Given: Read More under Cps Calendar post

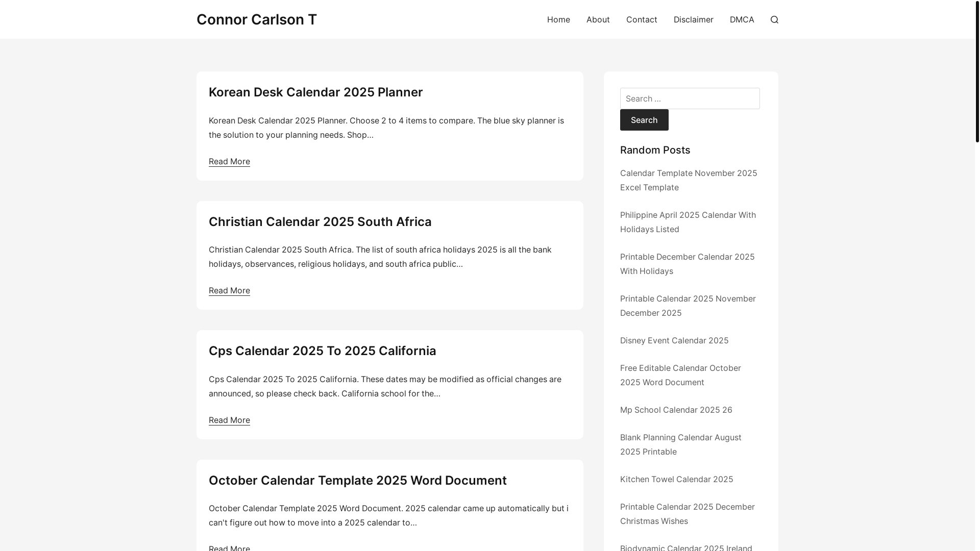Looking at the screenshot, I should [229, 420].
